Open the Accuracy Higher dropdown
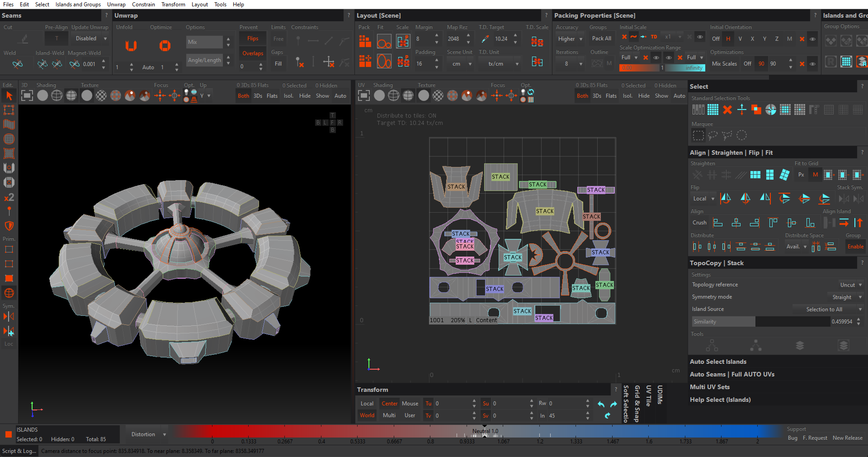The image size is (868, 457). point(570,39)
